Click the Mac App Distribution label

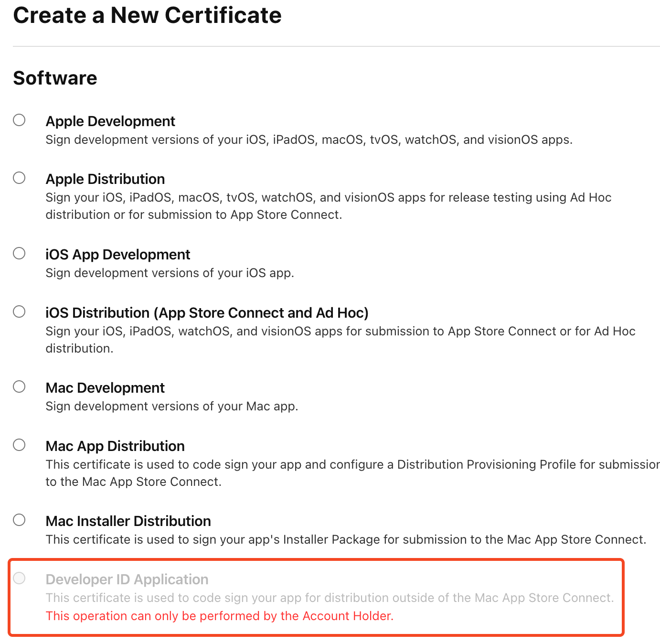[115, 446]
